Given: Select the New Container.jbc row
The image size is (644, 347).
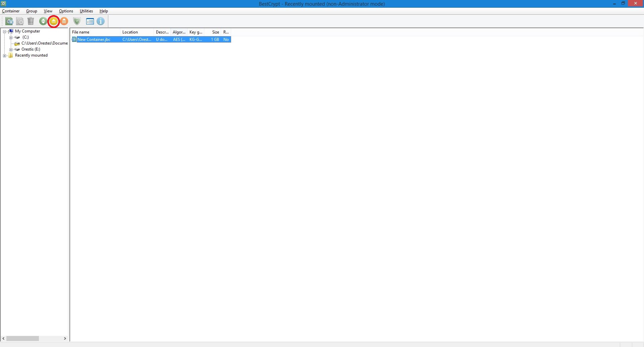Looking at the screenshot, I should point(151,40).
